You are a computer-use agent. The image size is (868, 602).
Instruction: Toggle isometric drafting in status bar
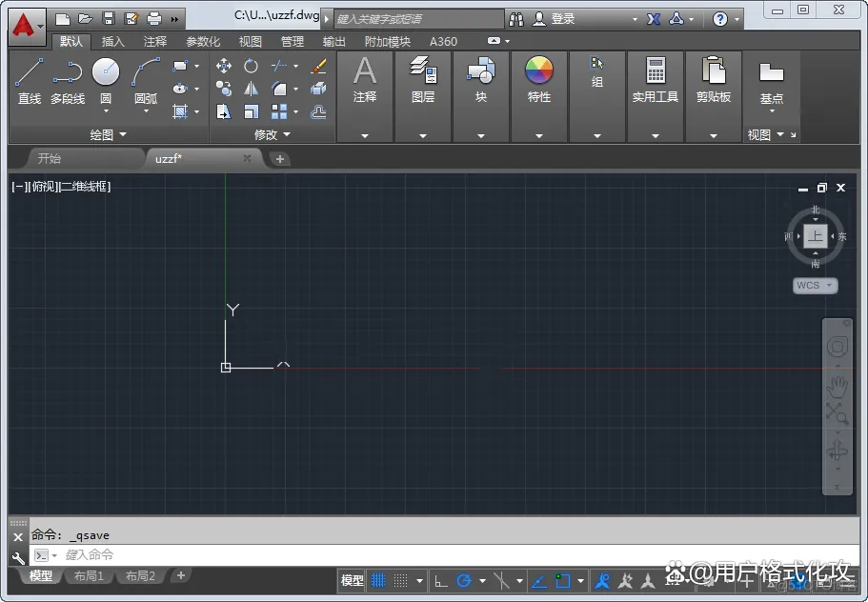[x=501, y=581]
